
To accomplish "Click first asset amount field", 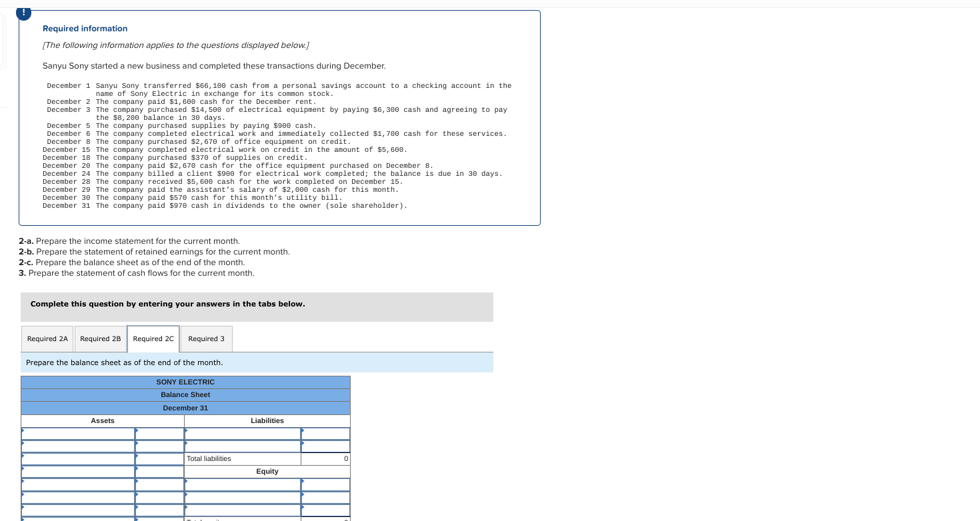I will click(159, 434).
